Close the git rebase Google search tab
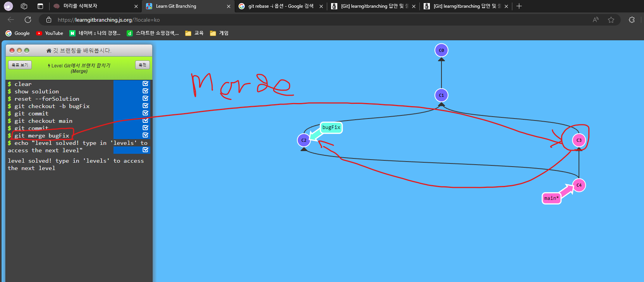Image resolution: width=644 pixels, height=282 pixels. pyautogui.click(x=321, y=6)
